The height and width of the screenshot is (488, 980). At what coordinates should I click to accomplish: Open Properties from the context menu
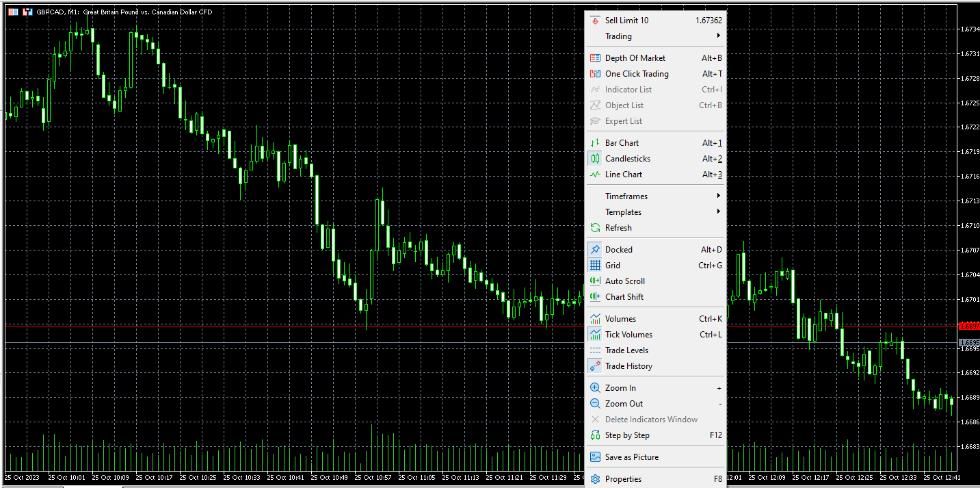tap(623, 479)
